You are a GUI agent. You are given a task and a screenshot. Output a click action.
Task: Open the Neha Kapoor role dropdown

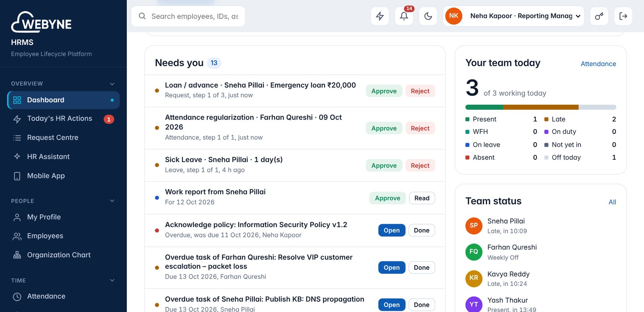pyautogui.click(x=514, y=16)
